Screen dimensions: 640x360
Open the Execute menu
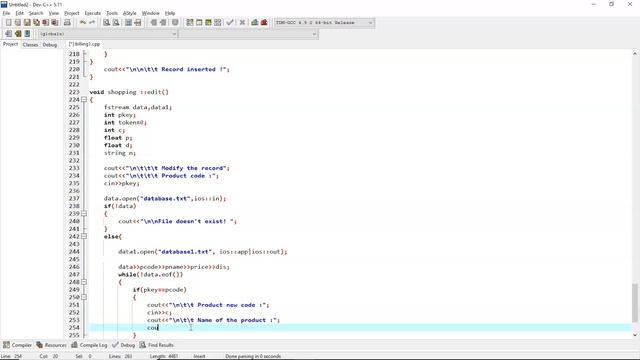coord(93,13)
